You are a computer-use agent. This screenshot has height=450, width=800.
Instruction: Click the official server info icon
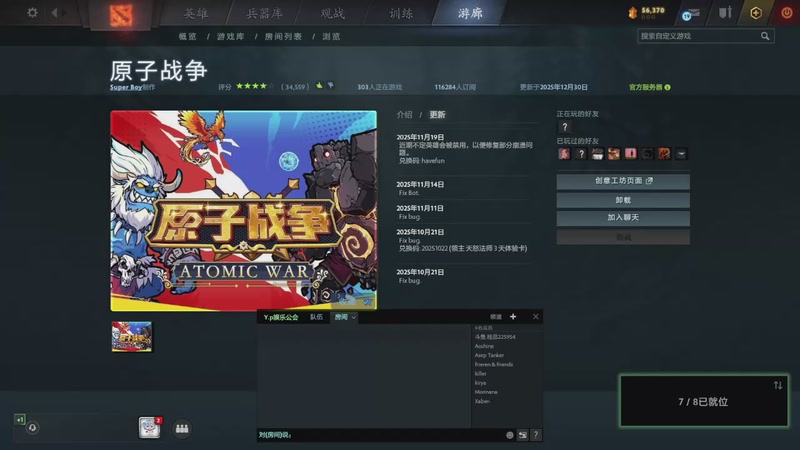point(667,87)
